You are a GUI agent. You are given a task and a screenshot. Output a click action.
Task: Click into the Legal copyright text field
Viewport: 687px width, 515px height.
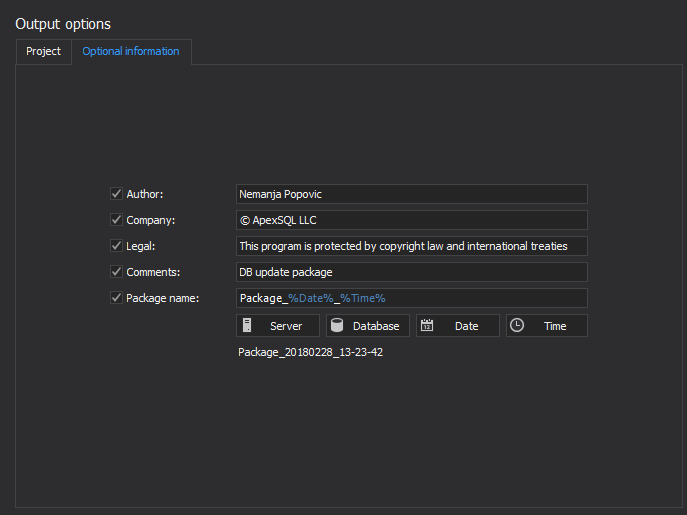(411, 246)
